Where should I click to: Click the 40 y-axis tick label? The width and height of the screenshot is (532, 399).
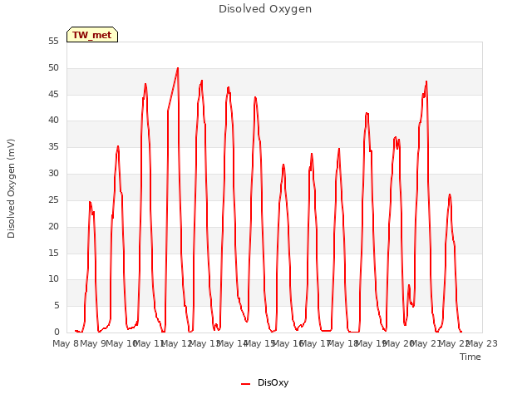pyautogui.click(x=53, y=120)
